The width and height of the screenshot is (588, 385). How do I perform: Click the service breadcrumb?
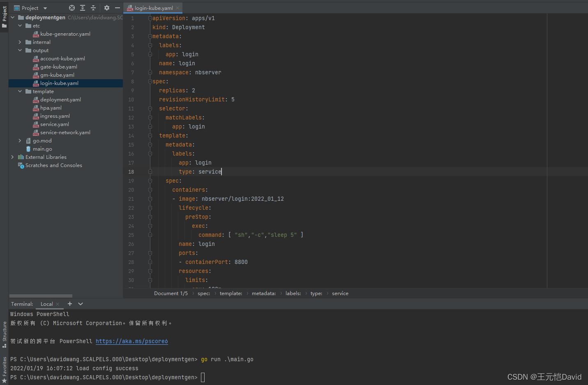click(340, 293)
